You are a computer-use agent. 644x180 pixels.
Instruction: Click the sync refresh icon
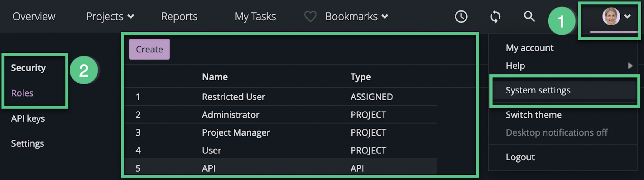[x=495, y=17]
